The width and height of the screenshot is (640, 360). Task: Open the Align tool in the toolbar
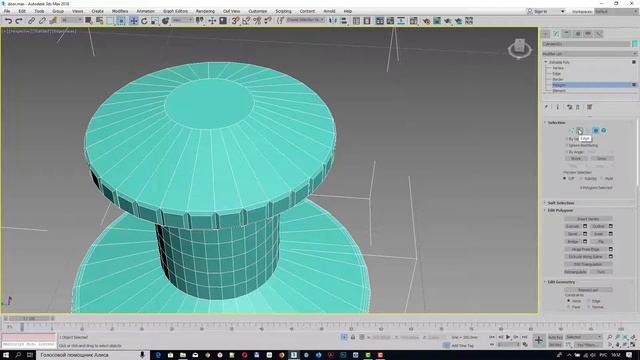point(344,20)
